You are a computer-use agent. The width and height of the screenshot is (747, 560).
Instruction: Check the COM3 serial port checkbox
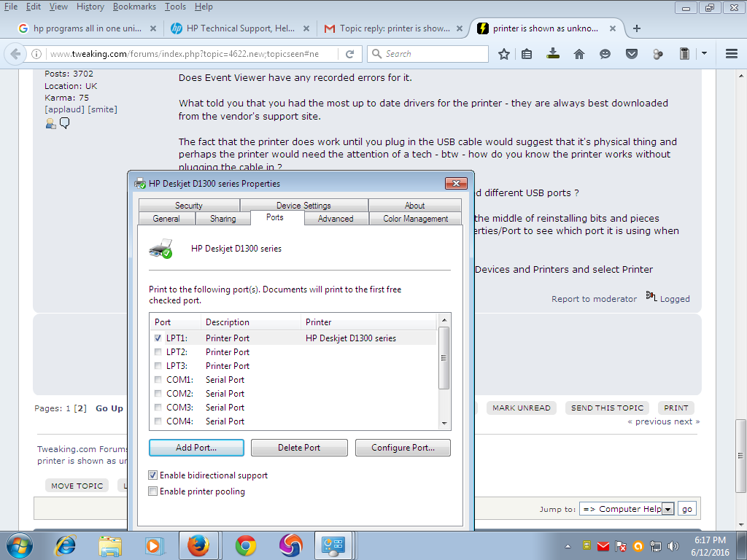coord(158,407)
